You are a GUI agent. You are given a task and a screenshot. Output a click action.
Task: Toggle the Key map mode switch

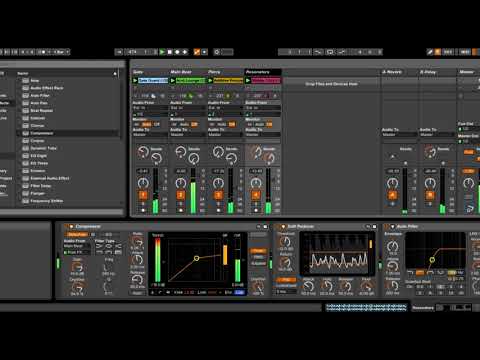coord(448,52)
